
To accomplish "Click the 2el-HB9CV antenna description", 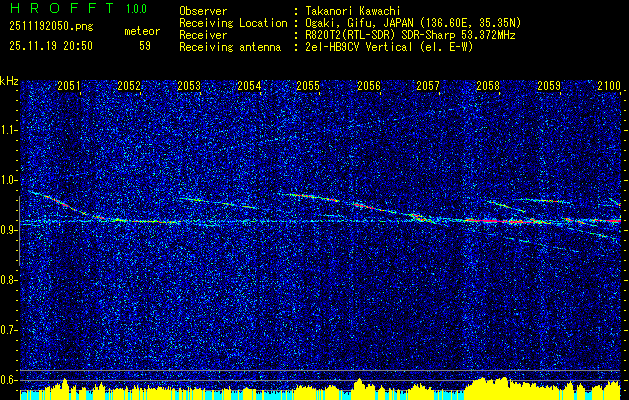I will [388, 47].
